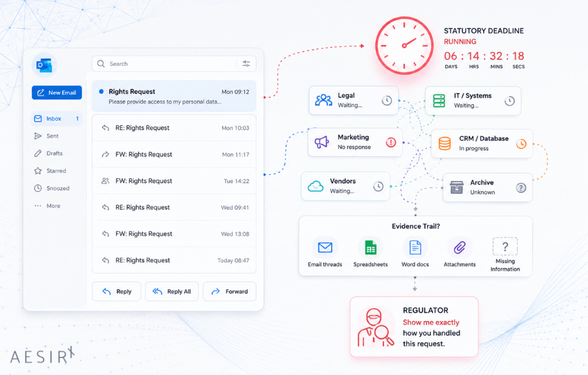Click the IT / Systems server icon

click(x=439, y=101)
